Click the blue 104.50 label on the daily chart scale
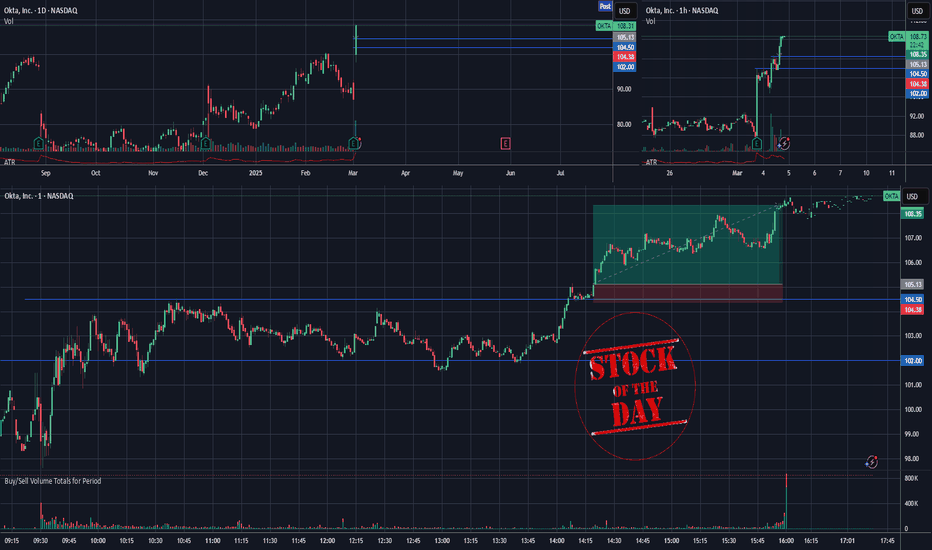The width and height of the screenshot is (932, 550). click(x=625, y=48)
